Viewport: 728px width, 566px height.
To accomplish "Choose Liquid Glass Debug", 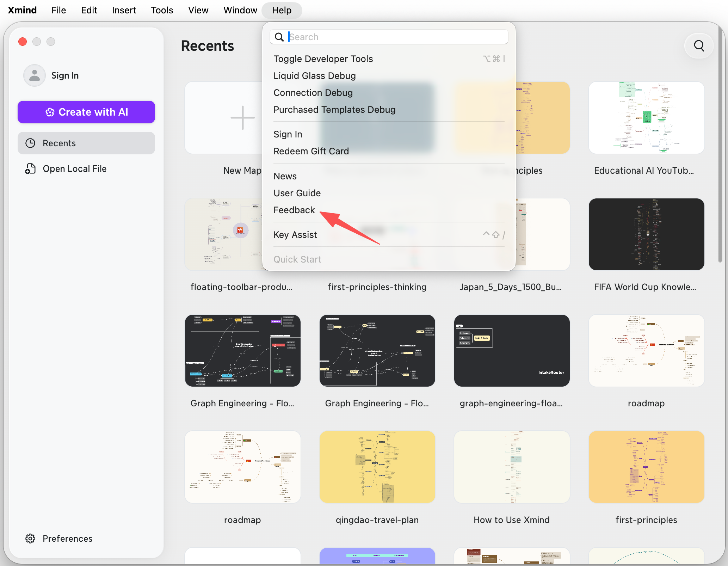I will 389,76.
